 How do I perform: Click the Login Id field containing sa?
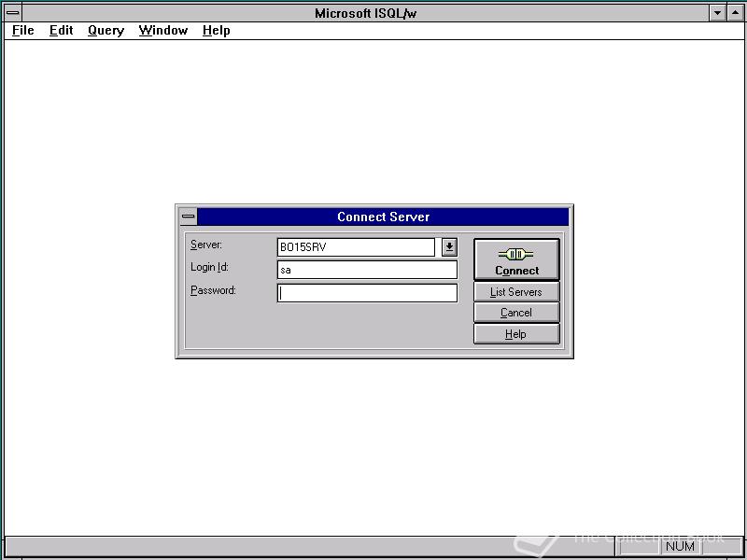[367, 270]
